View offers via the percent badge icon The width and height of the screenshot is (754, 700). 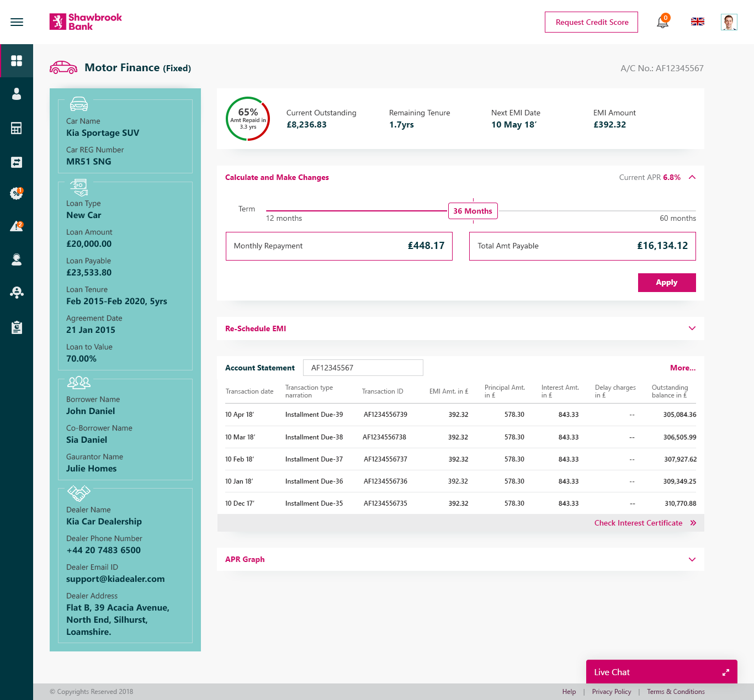pos(17,194)
